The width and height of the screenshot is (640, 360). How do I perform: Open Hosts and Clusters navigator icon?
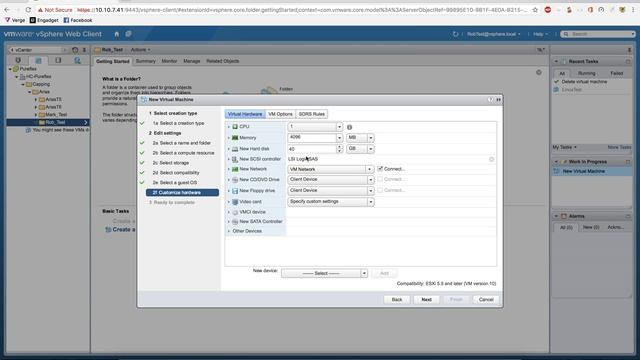coord(18,60)
